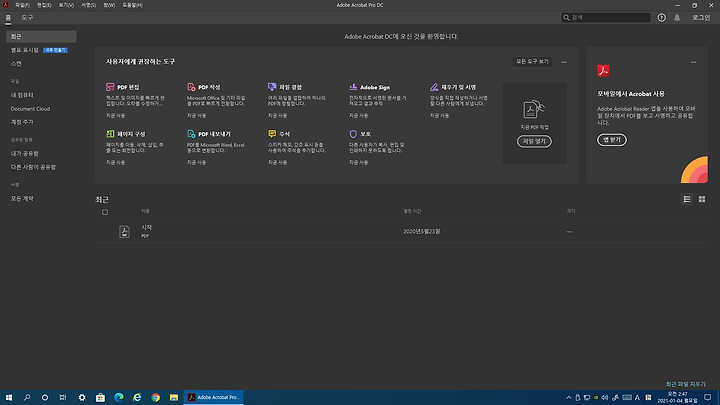
Task: Switch to the 홈 tab
Action: 8,17
